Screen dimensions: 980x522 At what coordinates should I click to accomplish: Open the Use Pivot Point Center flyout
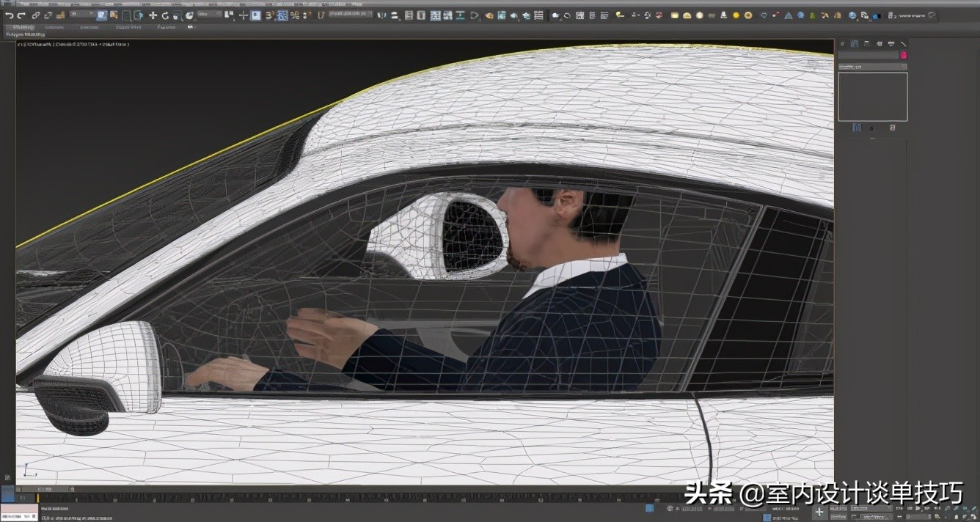[x=230, y=15]
